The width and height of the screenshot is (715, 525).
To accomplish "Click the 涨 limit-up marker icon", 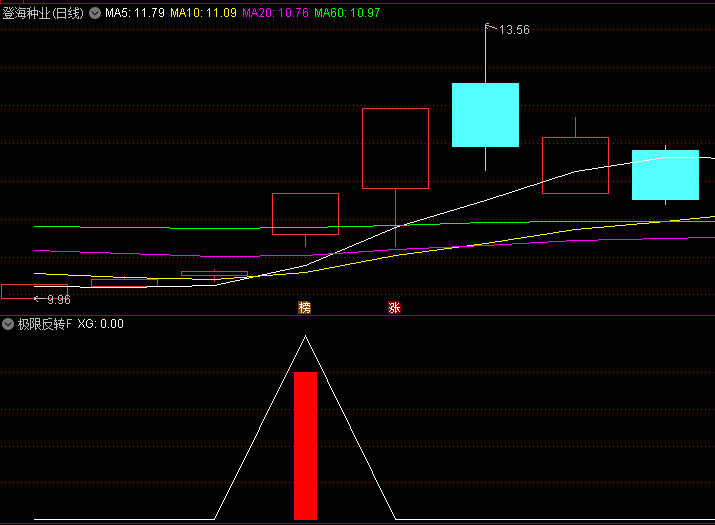I will (394, 307).
